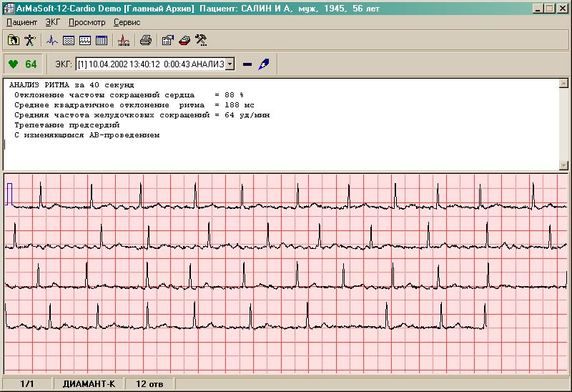Image resolution: width=572 pixels, height=392 pixels.
Task: Open the application icon in title bar
Action: (9, 9)
